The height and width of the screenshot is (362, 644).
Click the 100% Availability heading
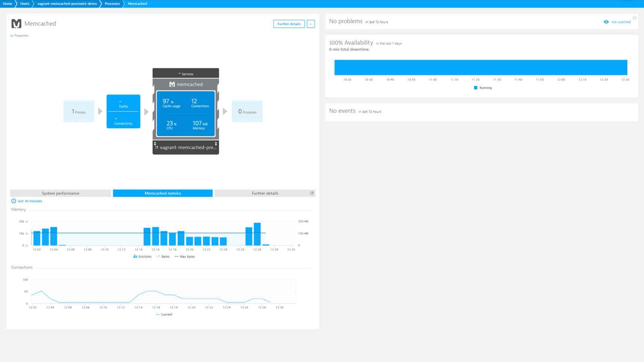pos(351,43)
